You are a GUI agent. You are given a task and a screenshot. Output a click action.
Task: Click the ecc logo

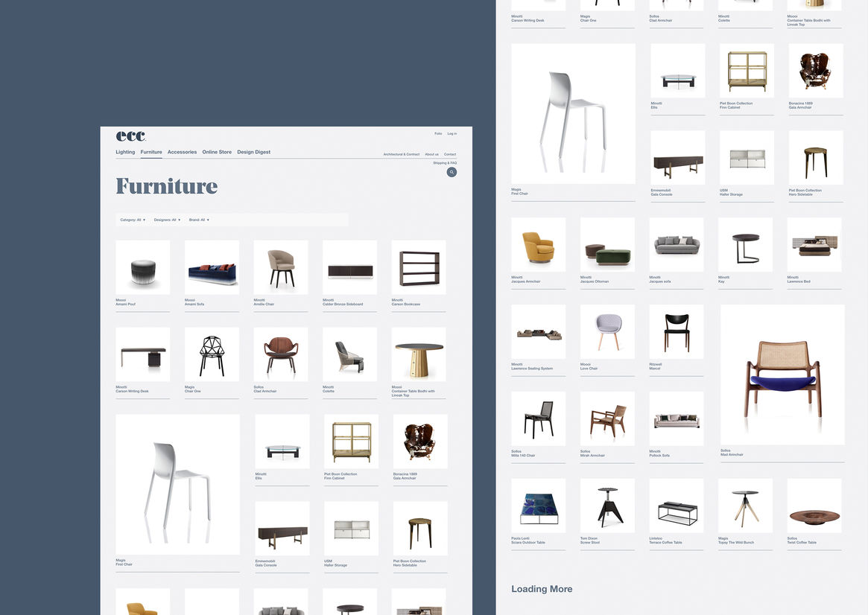coord(130,136)
